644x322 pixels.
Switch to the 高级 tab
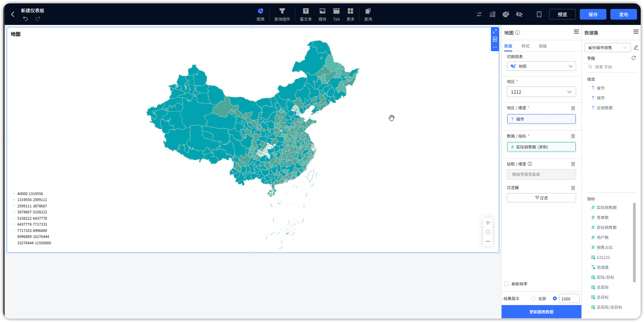click(542, 46)
